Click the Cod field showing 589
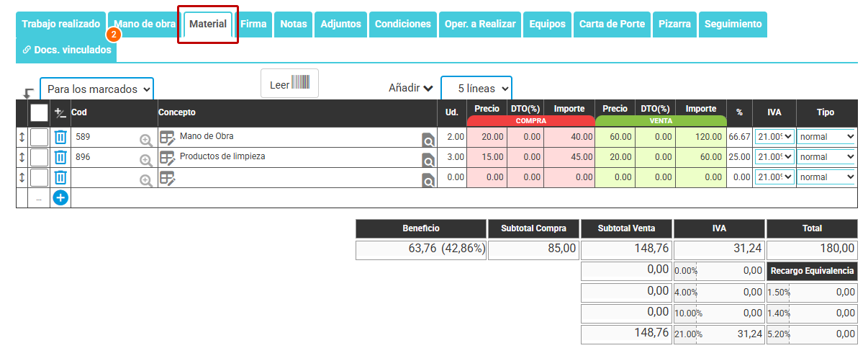Viewport: 868px width, 361px height. (x=105, y=136)
